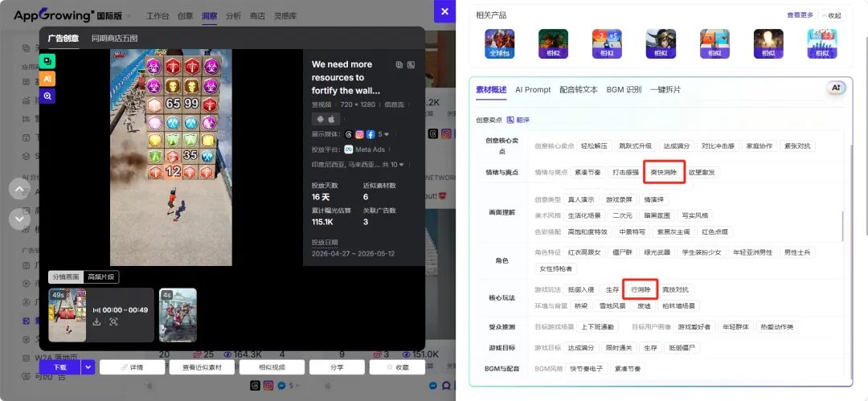The image size is (868, 401).
Task: Click the purple zoom search tool icon
Action: coord(47,96)
